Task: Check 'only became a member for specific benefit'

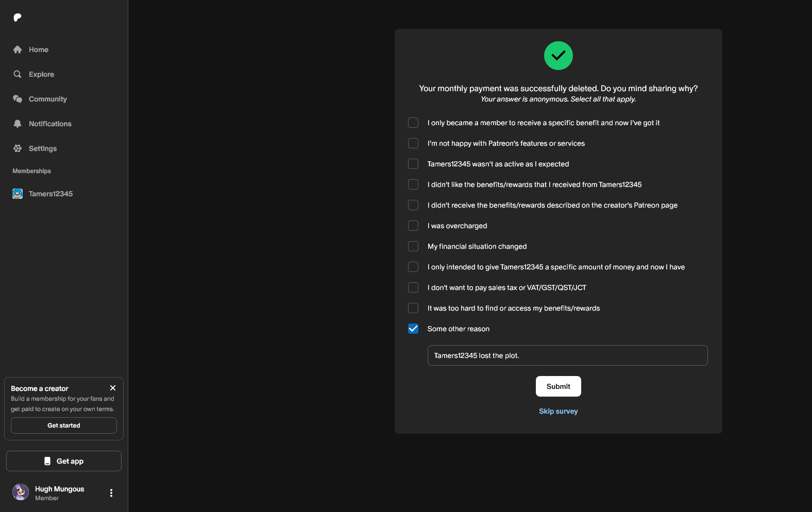Action: (413, 123)
